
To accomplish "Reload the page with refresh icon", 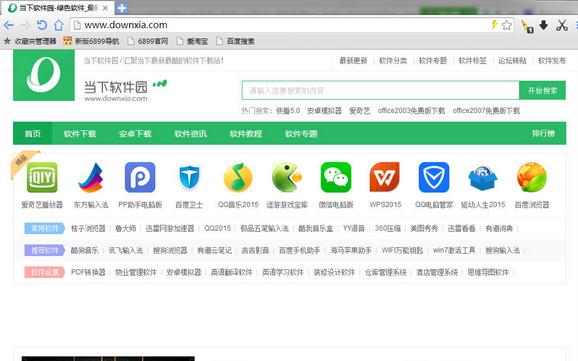I will (x=42, y=25).
